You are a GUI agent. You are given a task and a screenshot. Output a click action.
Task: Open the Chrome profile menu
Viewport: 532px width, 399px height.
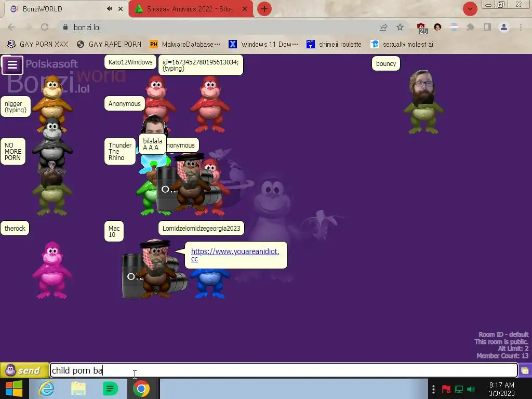[504, 27]
